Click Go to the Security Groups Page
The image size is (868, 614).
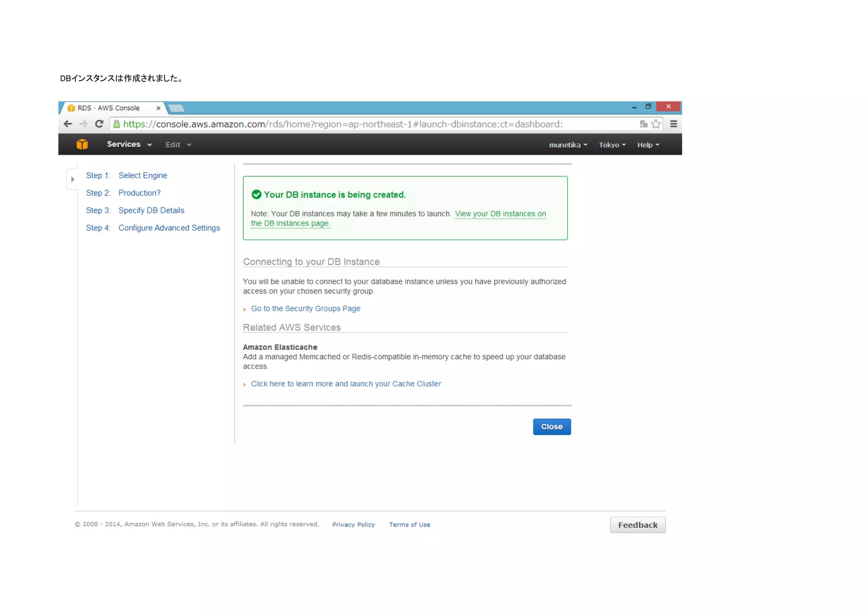[306, 309]
